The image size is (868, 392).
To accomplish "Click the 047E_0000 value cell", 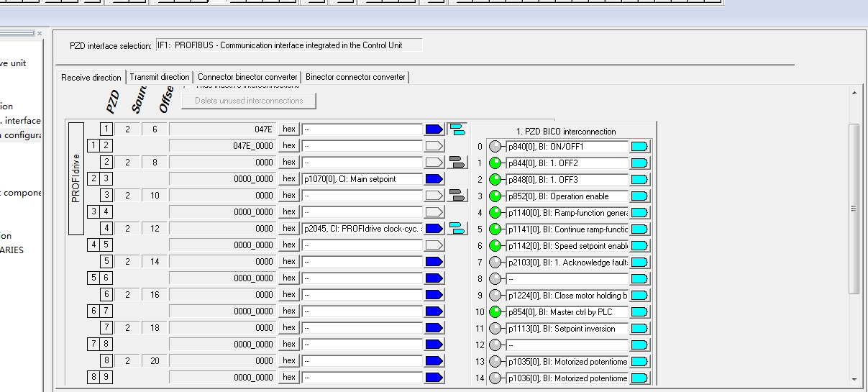I will coord(222,145).
